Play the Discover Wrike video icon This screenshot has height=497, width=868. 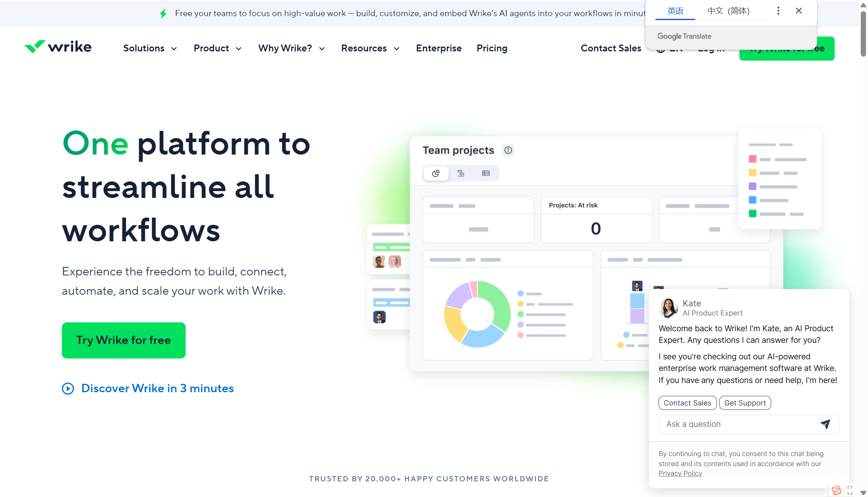click(68, 389)
